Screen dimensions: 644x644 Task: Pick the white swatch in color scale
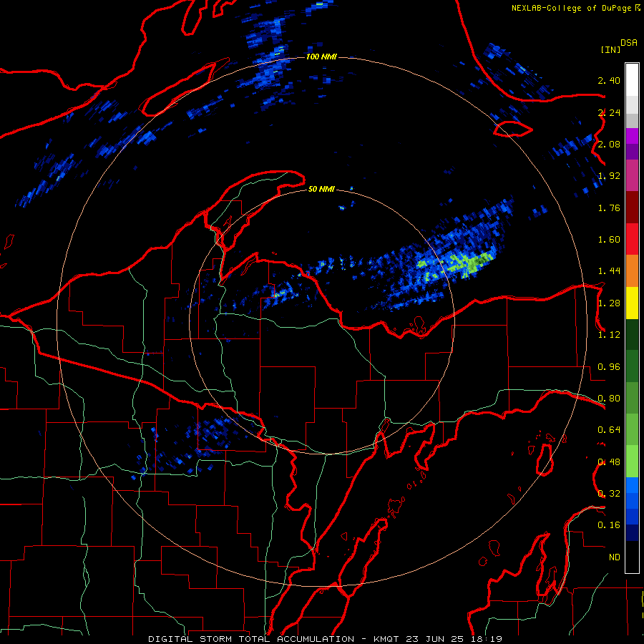(x=632, y=80)
